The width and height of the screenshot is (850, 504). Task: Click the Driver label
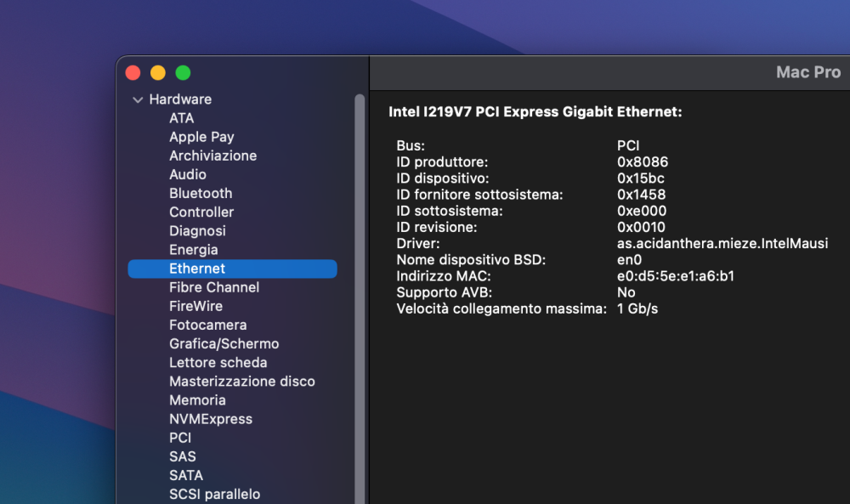(418, 243)
